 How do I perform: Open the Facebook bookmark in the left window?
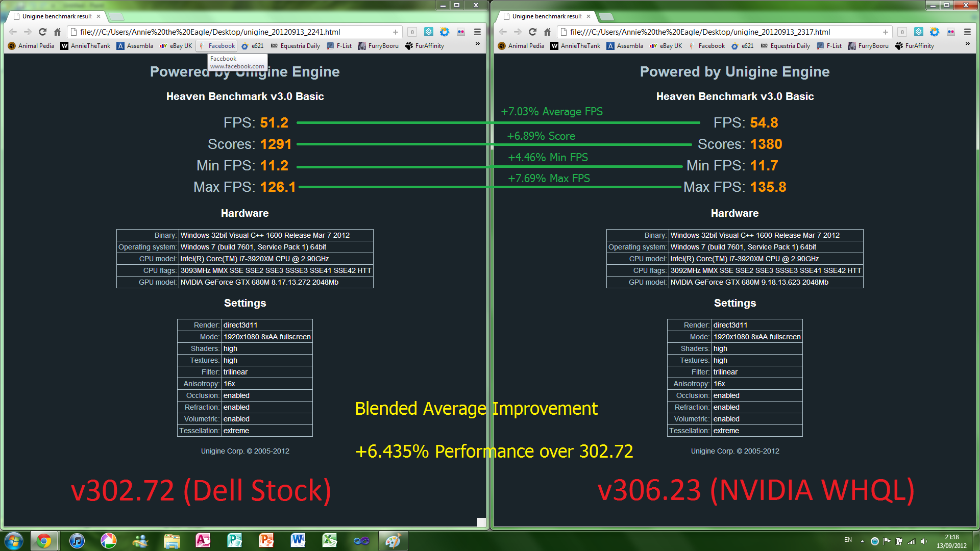[x=217, y=46]
